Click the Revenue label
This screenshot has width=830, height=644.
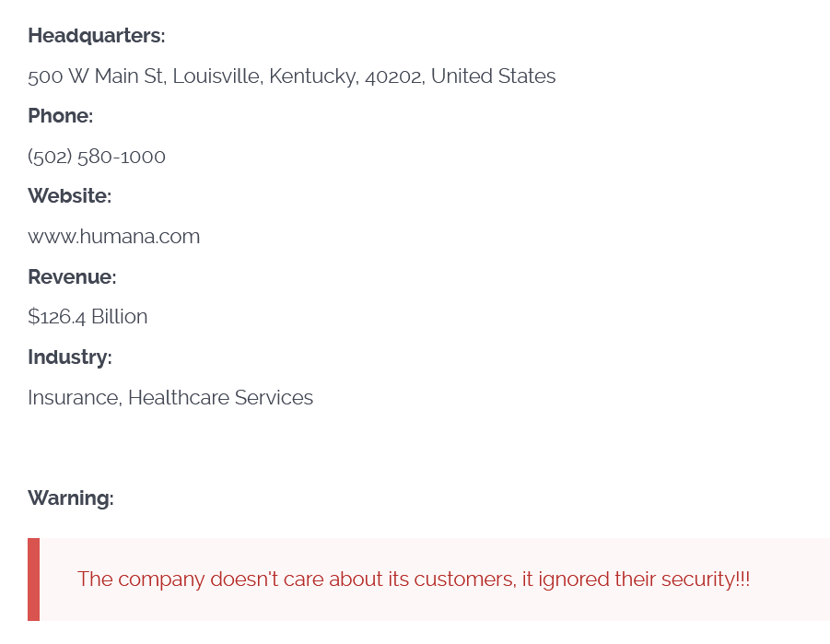click(x=72, y=277)
